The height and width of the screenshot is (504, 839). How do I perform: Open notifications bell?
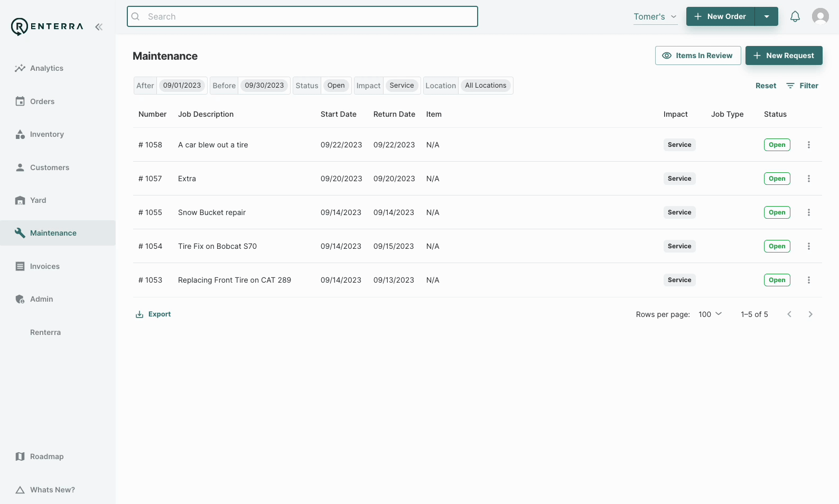click(795, 16)
